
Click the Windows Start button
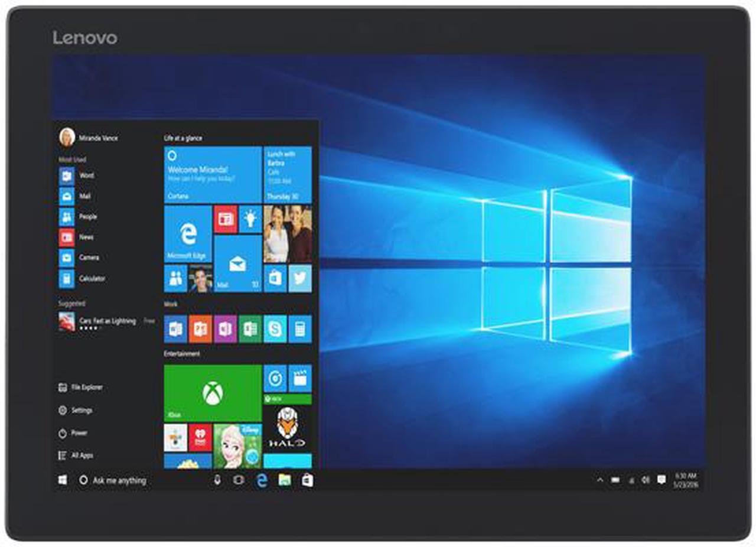tap(63, 481)
